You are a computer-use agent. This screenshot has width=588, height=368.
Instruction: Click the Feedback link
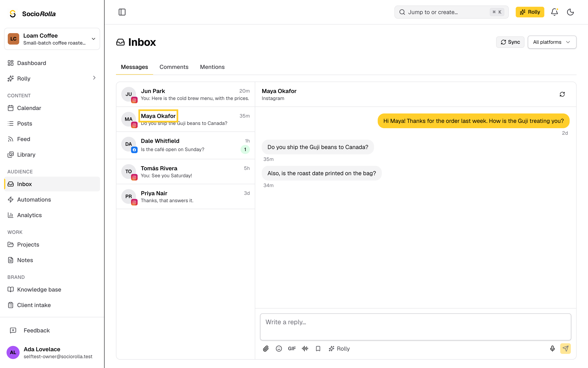pyautogui.click(x=52, y=331)
